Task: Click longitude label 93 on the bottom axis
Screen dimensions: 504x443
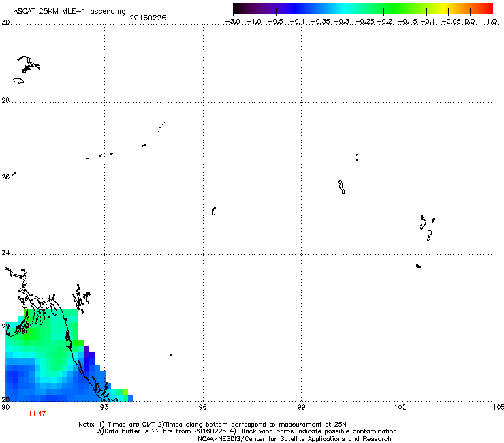Action: [104, 407]
